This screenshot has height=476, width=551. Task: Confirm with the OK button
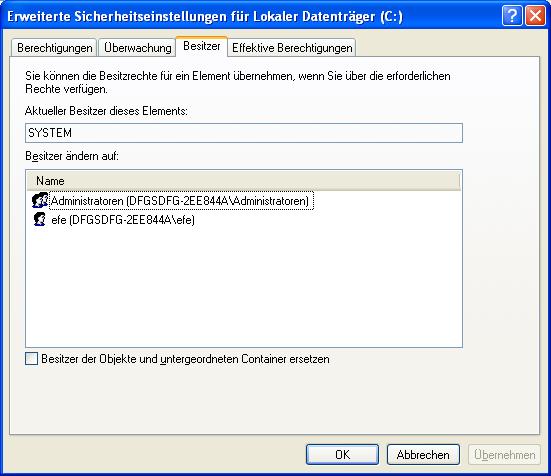pyautogui.click(x=342, y=455)
